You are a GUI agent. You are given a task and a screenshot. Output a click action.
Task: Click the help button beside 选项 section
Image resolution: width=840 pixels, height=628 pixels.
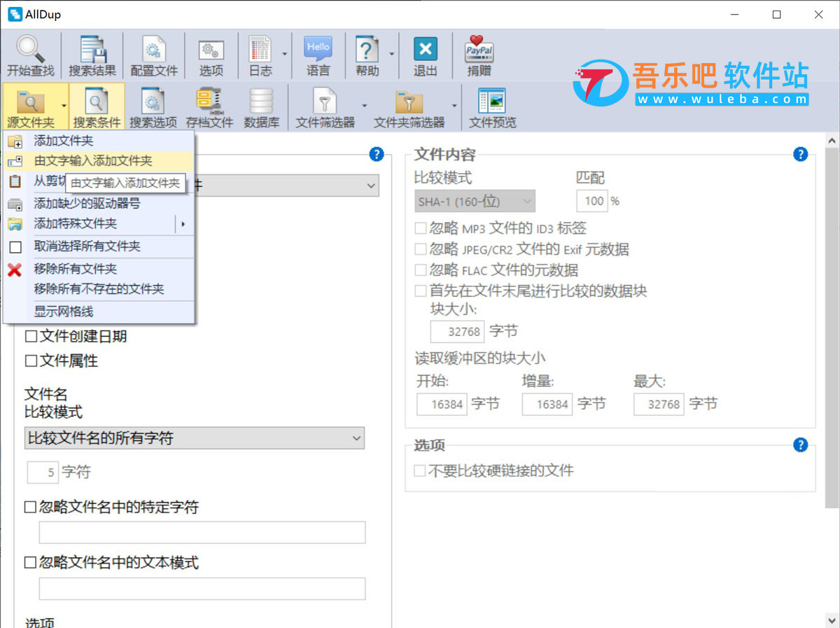pos(800,445)
